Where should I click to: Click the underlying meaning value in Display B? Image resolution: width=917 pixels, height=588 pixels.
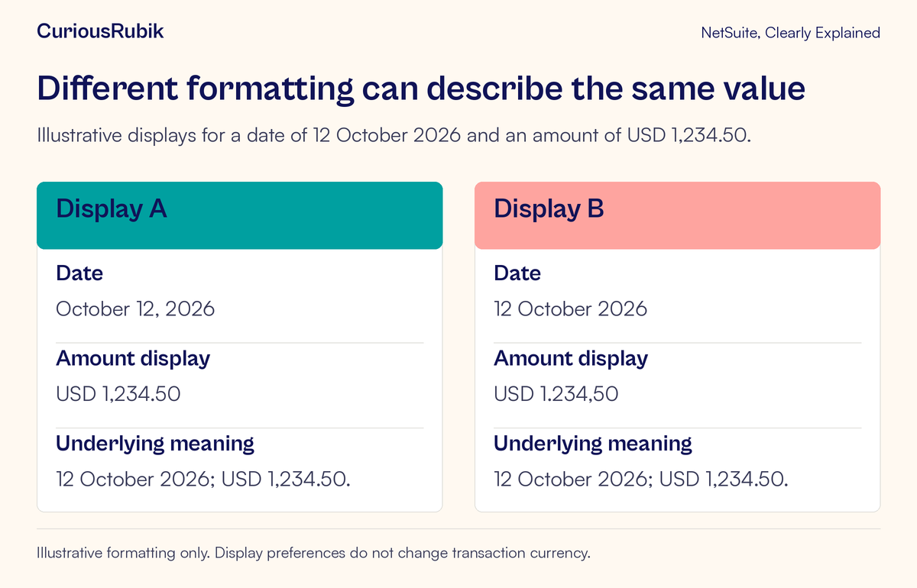pyautogui.click(x=641, y=480)
